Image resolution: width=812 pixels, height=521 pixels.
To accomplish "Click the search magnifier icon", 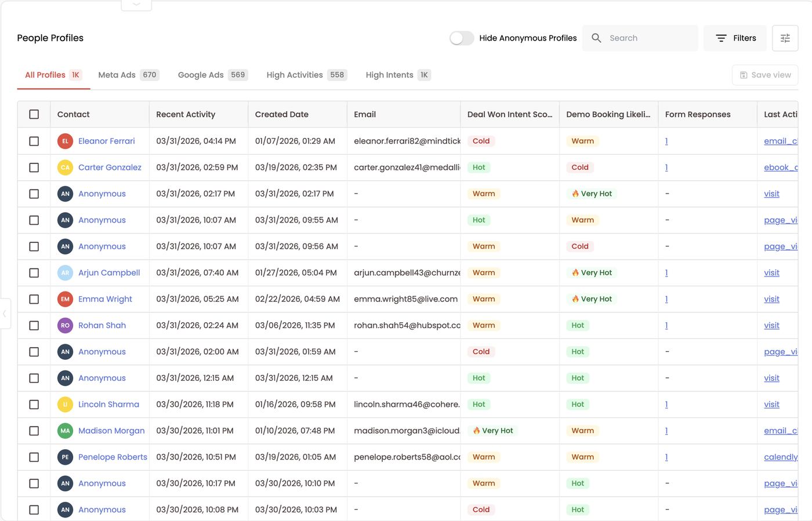I will click(596, 38).
